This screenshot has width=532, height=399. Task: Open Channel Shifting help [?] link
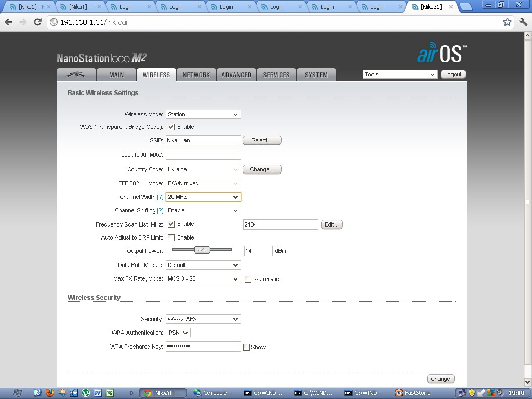pos(160,211)
